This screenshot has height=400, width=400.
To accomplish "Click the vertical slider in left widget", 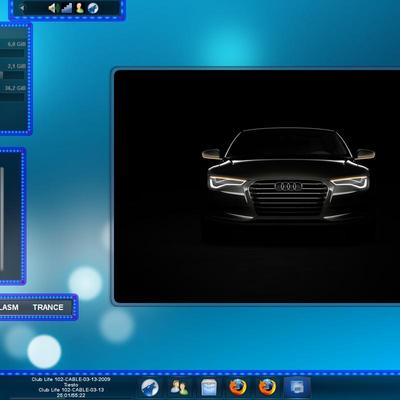I will point(2,218).
